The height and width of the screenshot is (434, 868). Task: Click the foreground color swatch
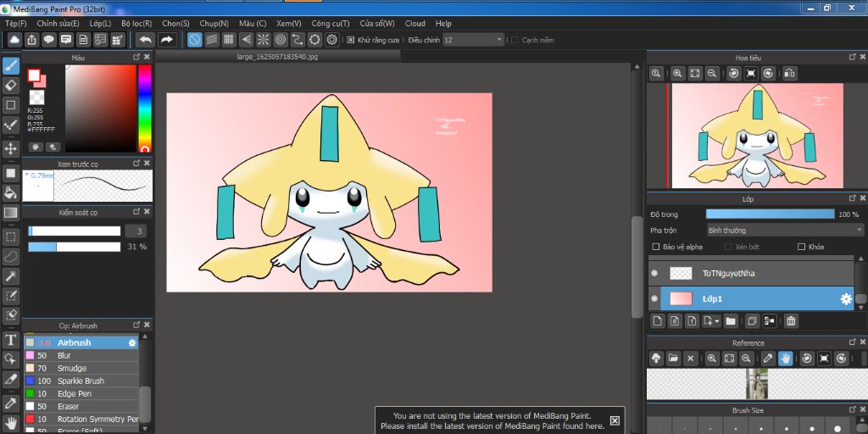pyautogui.click(x=34, y=75)
